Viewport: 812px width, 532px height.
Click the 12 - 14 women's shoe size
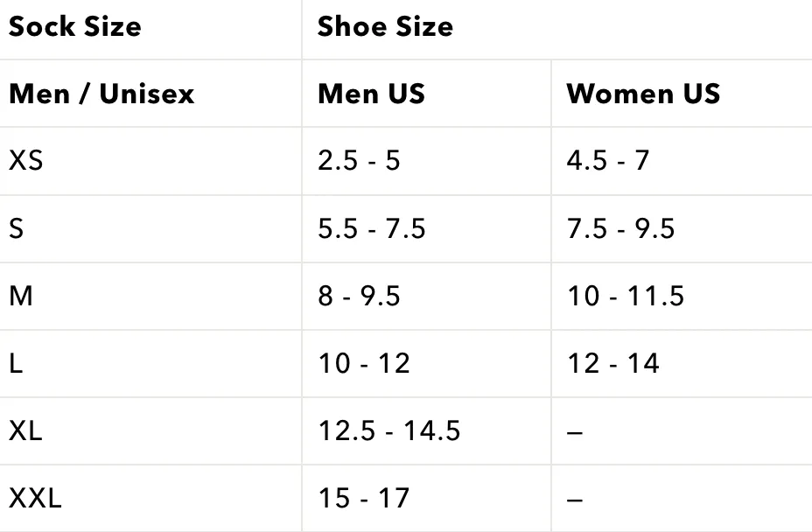pos(613,363)
